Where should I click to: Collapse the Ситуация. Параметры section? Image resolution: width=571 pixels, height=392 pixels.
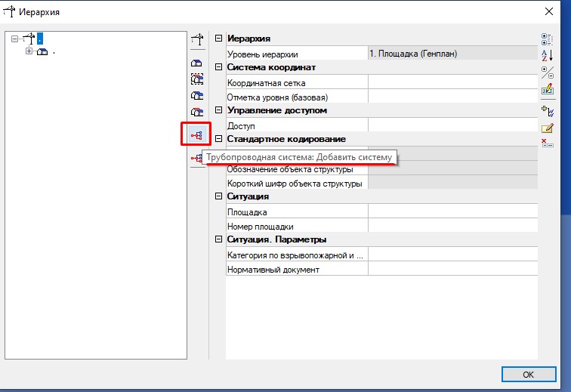[219, 239]
